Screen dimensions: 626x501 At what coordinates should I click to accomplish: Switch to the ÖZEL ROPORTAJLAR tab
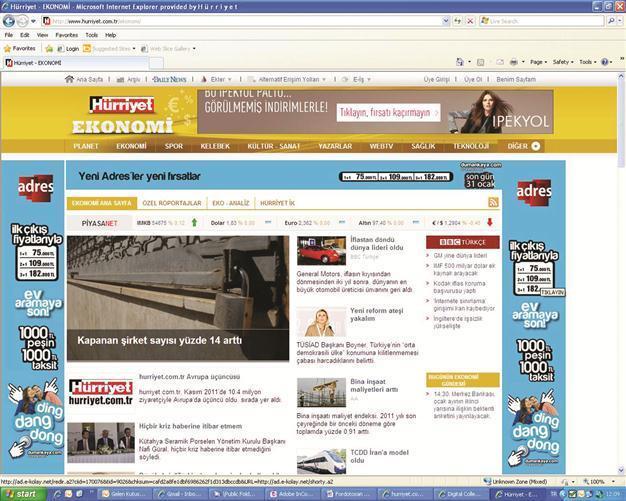coord(172,203)
